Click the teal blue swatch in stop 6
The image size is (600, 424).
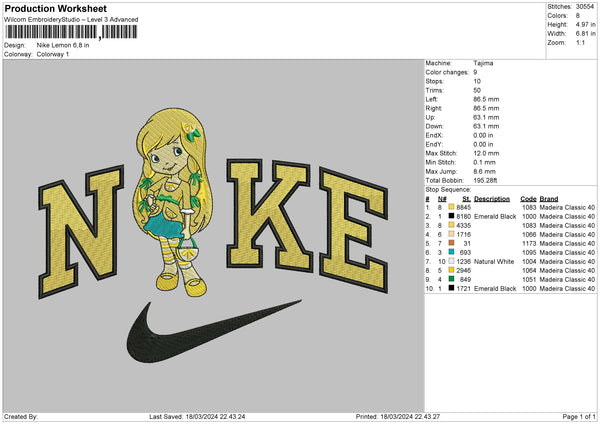pos(452,252)
